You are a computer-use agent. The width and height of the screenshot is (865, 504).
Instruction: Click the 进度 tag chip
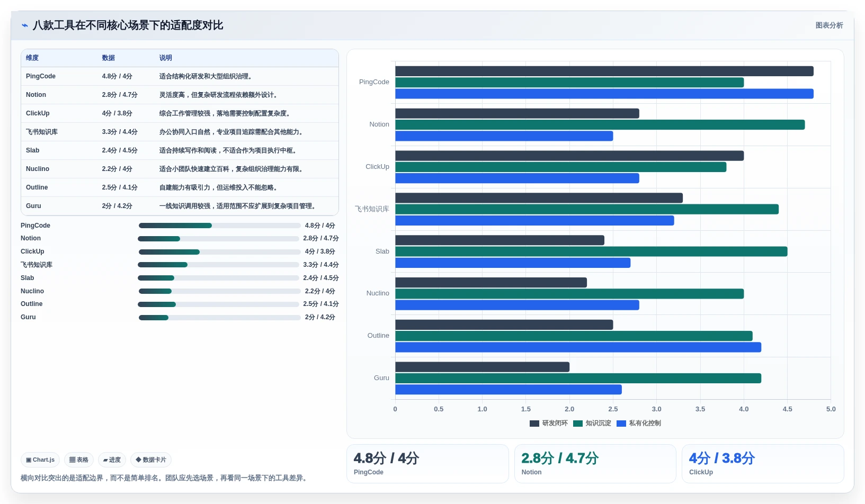(x=112, y=460)
